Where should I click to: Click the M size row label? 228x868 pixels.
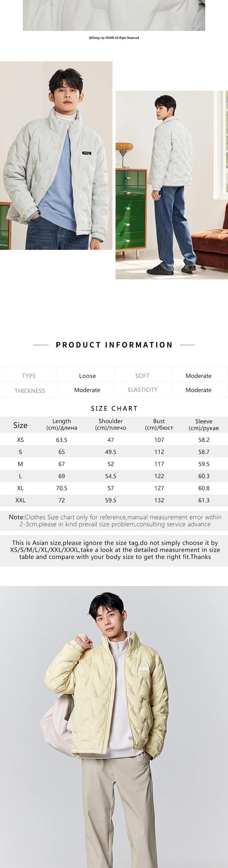[x=20, y=464]
